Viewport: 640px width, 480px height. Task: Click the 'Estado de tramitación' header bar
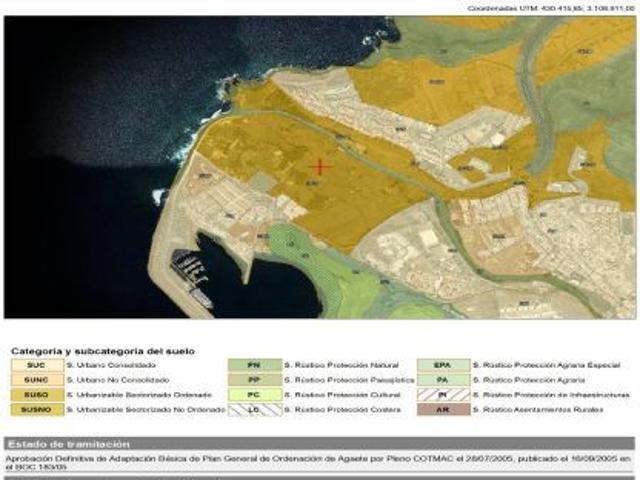click(x=319, y=443)
